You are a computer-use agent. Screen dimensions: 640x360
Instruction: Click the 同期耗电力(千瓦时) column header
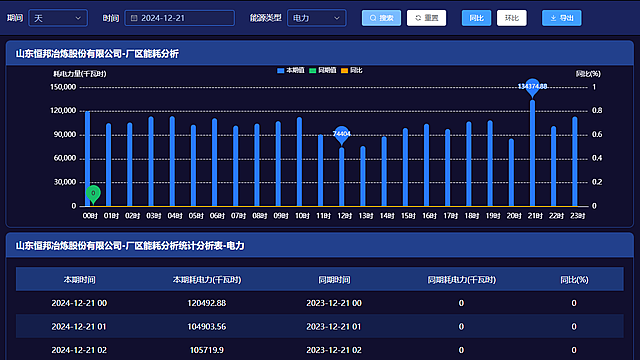tap(462, 280)
